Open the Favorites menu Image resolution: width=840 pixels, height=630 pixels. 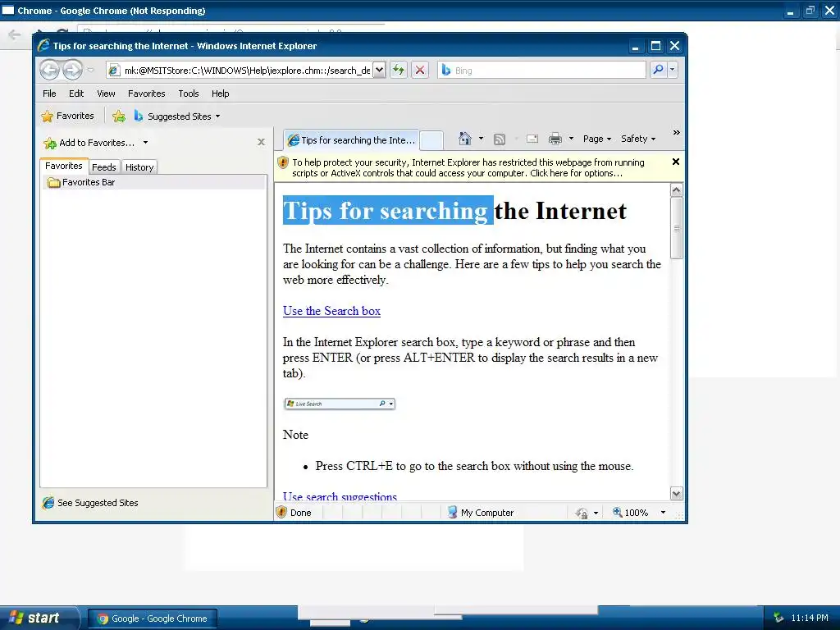[146, 94]
